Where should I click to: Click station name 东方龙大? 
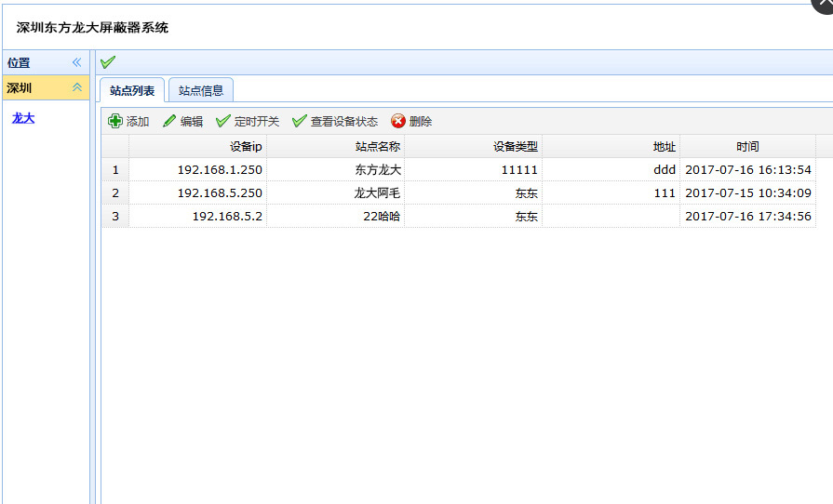click(x=378, y=170)
